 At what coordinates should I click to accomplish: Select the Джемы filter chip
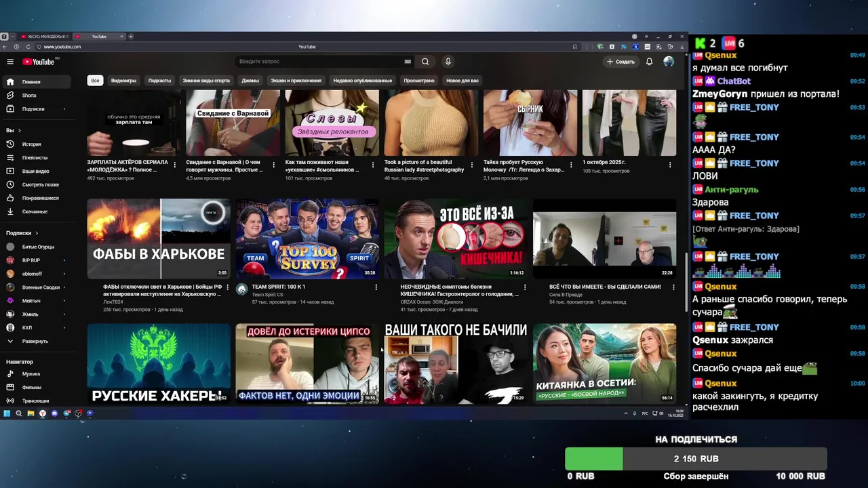pyautogui.click(x=250, y=81)
